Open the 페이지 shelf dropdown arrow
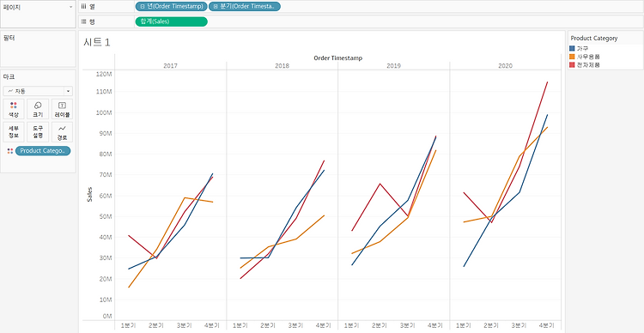644x333 pixels. click(x=70, y=8)
